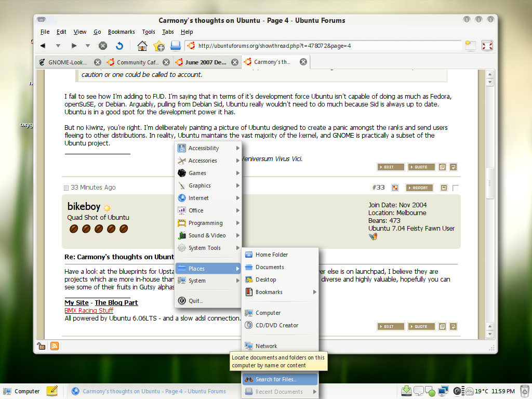
Task: Click the chat bubble tray icon
Action: coord(418,391)
